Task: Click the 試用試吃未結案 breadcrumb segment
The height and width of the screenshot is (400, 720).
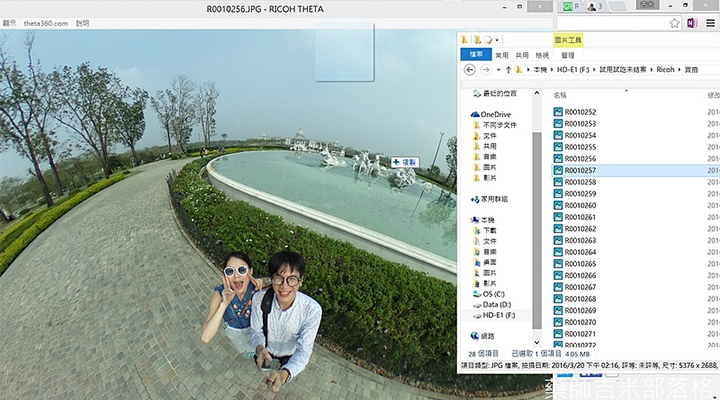Action: click(623, 70)
